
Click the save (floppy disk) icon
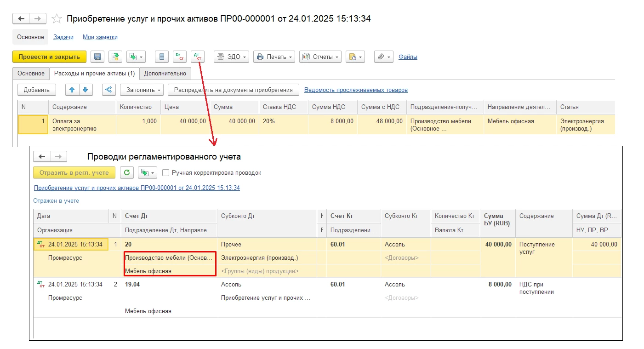(x=97, y=57)
